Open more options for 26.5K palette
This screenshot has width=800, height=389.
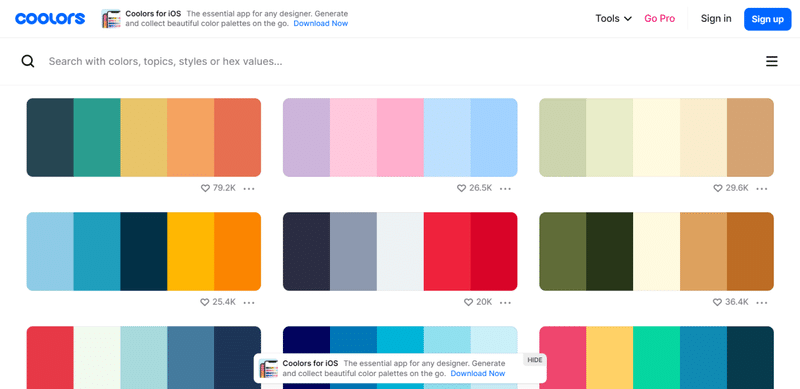[x=505, y=189]
